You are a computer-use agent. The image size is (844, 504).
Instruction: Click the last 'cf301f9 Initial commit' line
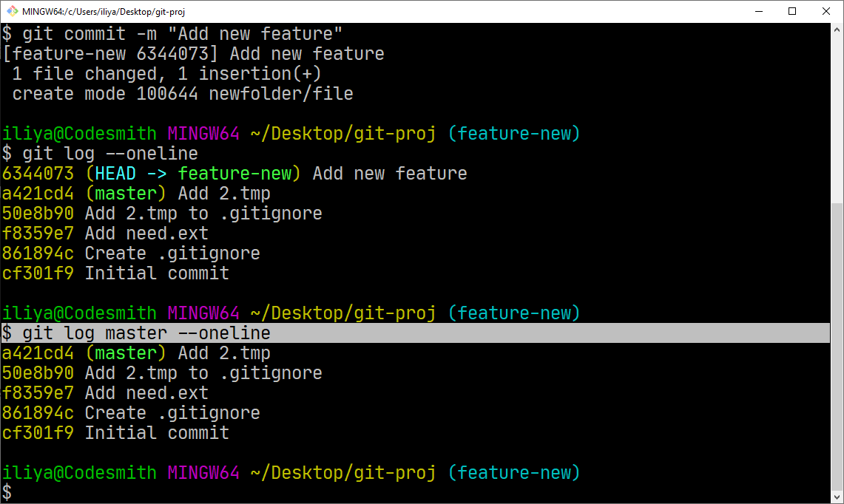click(x=115, y=432)
